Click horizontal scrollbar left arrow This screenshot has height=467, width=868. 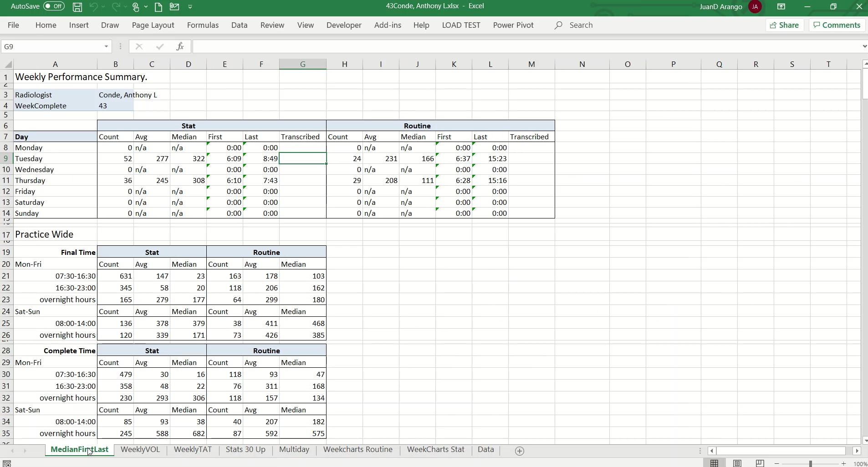coord(711,451)
